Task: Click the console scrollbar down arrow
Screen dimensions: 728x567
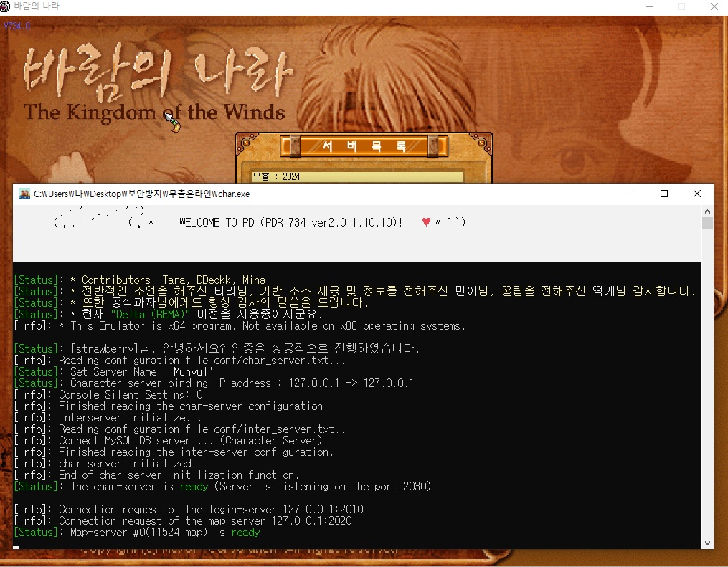Action: coord(708,543)
